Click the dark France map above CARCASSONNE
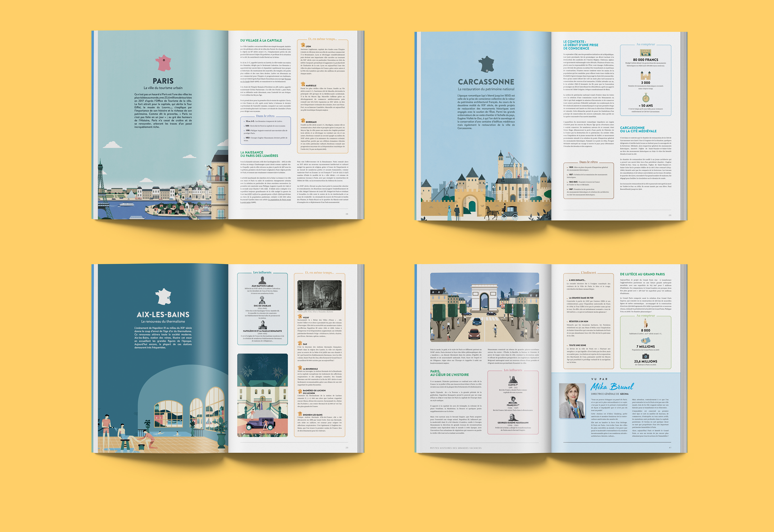This screenshot has height=532, width=774. click(486, 64)
